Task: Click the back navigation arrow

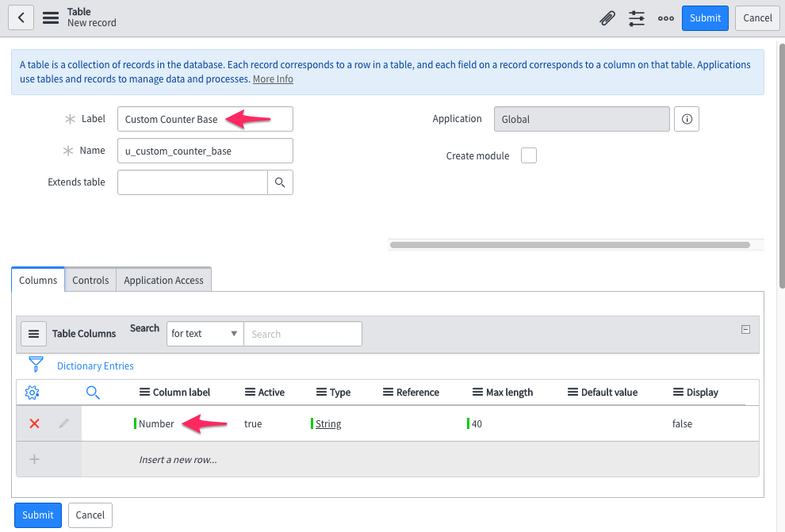Action: (x=21, y=17)
